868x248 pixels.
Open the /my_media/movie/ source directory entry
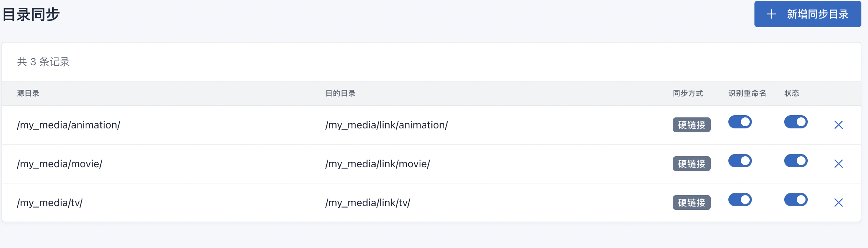(x=60, y=164)
